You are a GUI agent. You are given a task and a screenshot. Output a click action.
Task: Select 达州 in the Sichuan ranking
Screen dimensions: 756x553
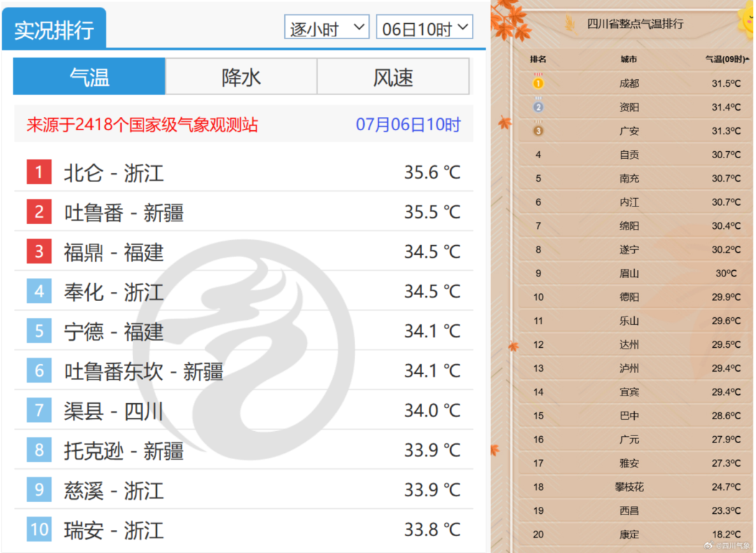(x=629, y=344)
